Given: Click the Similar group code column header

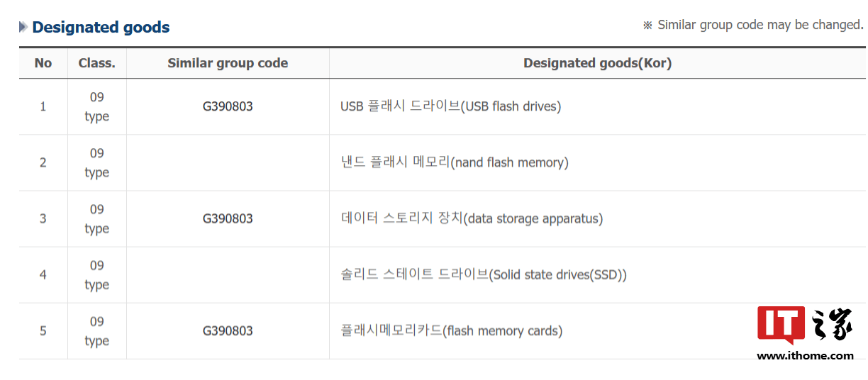Looking at the screenshot, I should [228, 63].
